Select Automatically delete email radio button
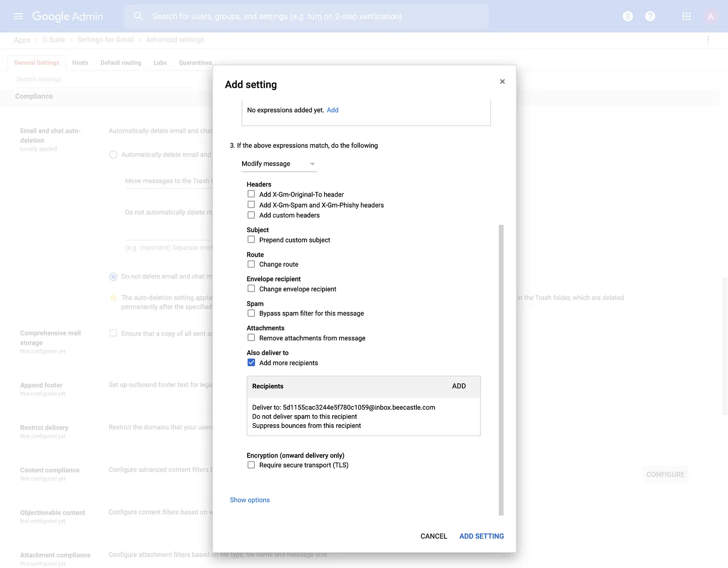728x568 pixels. pyautogui.click(x=113, y=155)
